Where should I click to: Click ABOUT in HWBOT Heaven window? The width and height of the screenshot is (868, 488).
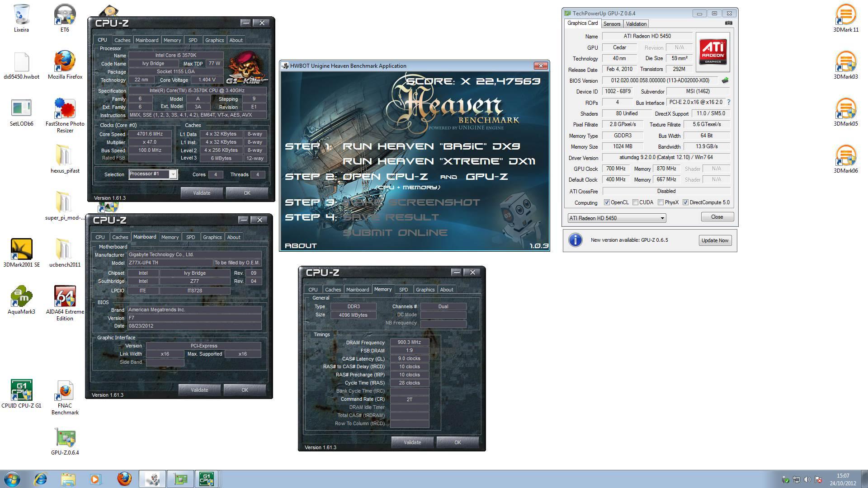[301, 246]
